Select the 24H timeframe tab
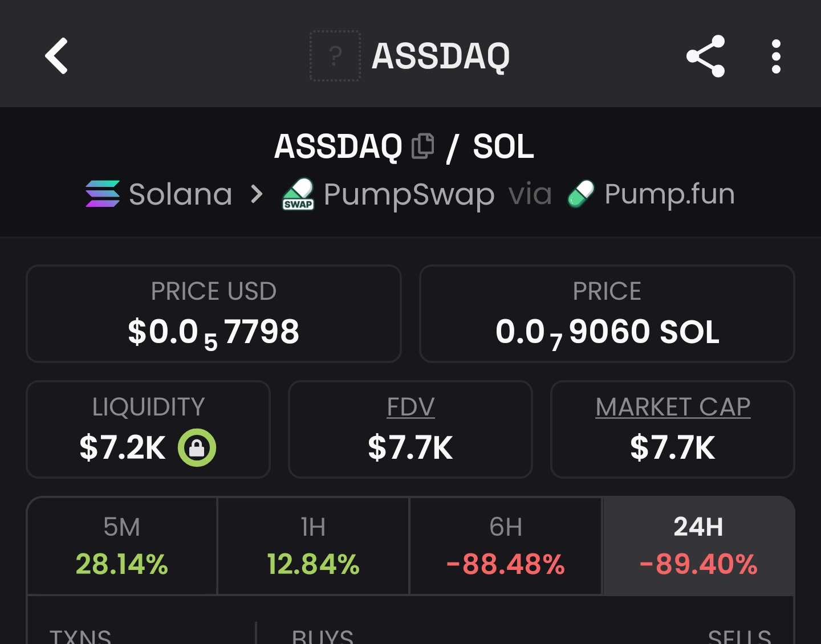 click(x=698, y=546)
